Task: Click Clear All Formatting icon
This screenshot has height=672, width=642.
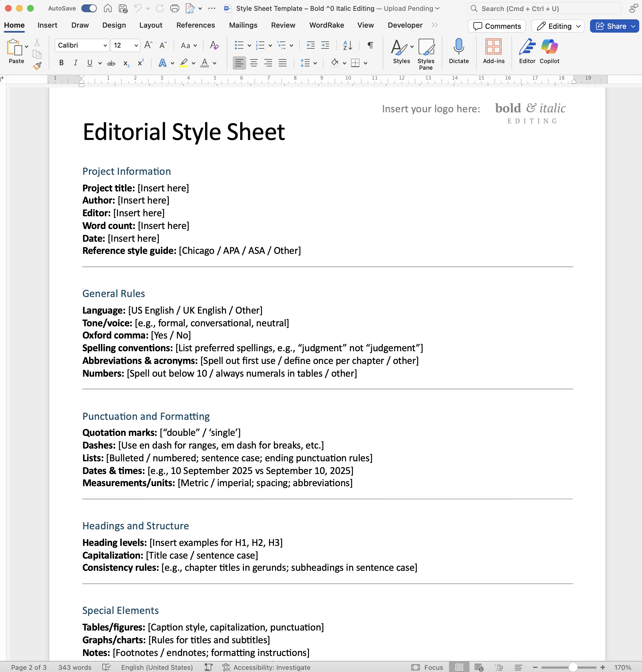Action: pyautogui.click(x=214, y=45)
